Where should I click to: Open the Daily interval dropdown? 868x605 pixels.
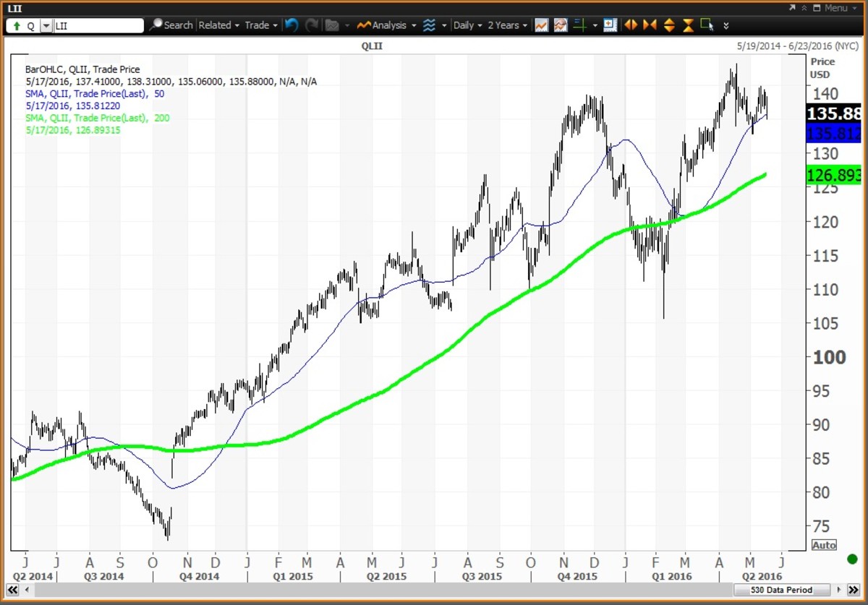[467, 25]
